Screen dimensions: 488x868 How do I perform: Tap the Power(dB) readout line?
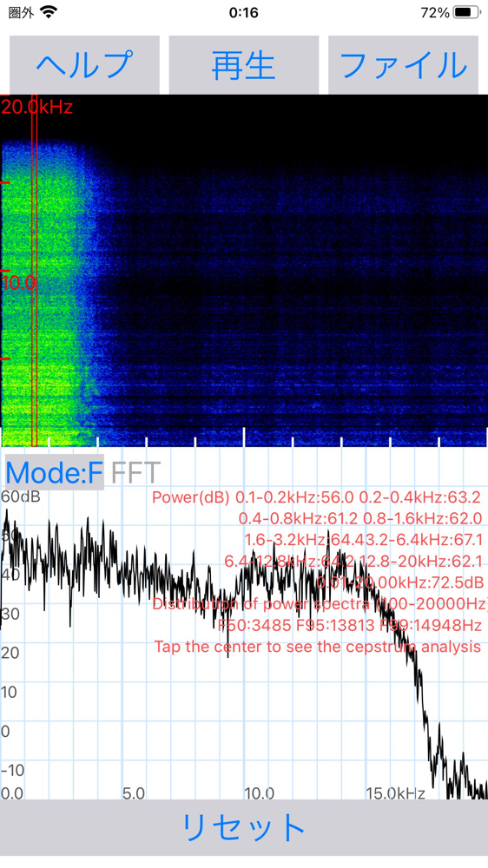coord(316,497)
